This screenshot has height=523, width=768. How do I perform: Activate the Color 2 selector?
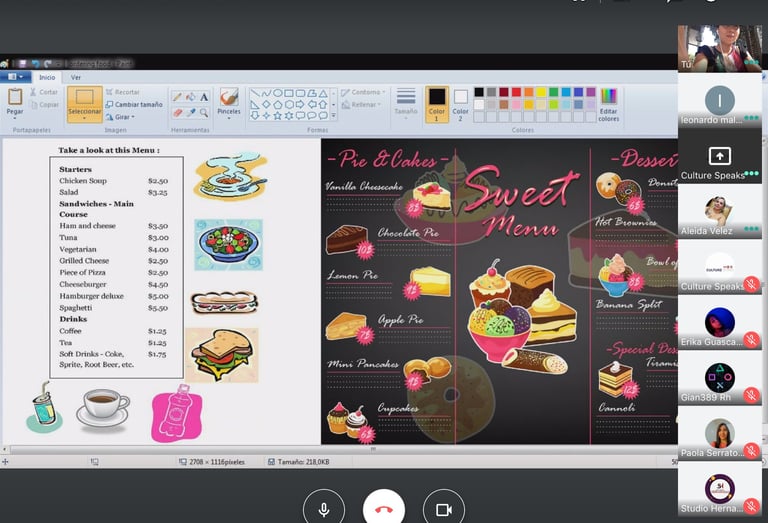(x=460, y=104)
